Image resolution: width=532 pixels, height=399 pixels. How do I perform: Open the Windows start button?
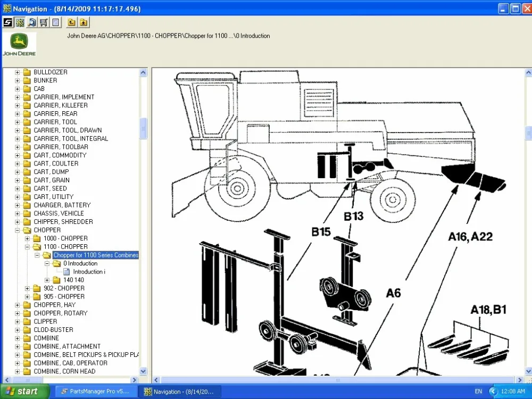pos(24,392)
